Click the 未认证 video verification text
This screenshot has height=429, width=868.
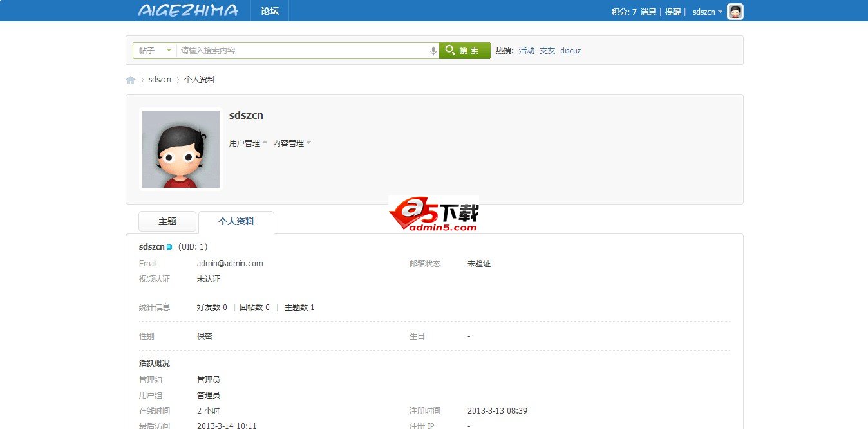point(209,279)
